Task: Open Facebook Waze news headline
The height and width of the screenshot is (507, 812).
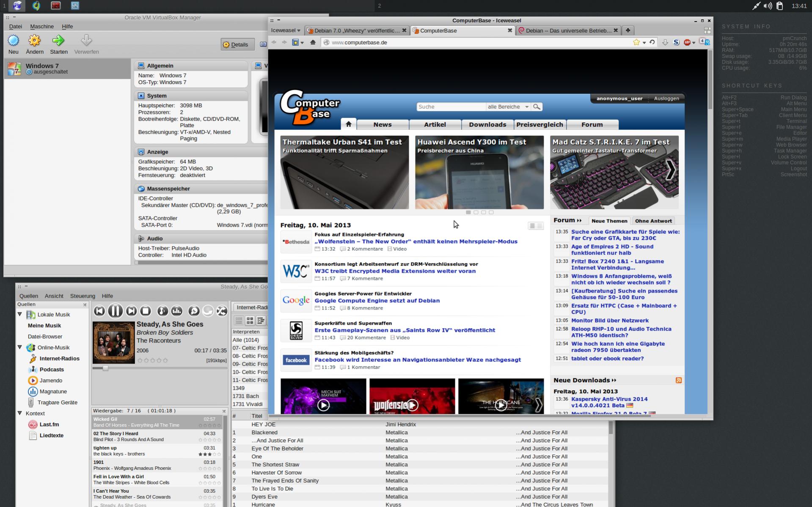Action: click(418, 360)
